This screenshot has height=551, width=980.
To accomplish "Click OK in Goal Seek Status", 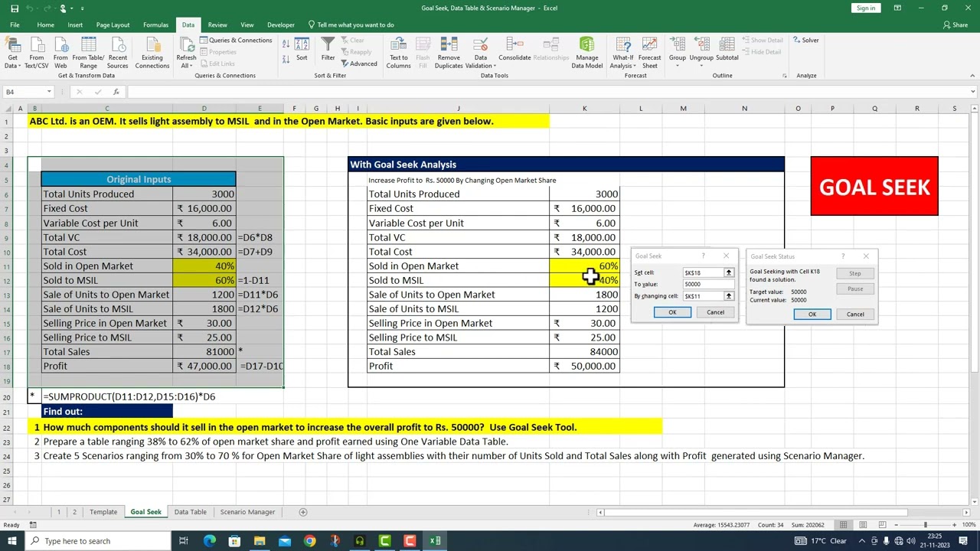I will tap(812, 315).
